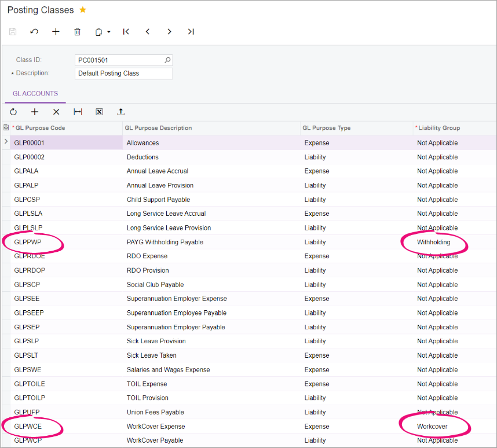The image size is (497, 448).
Task: Sort by the Liability Group column header
Action: (439, 128)
